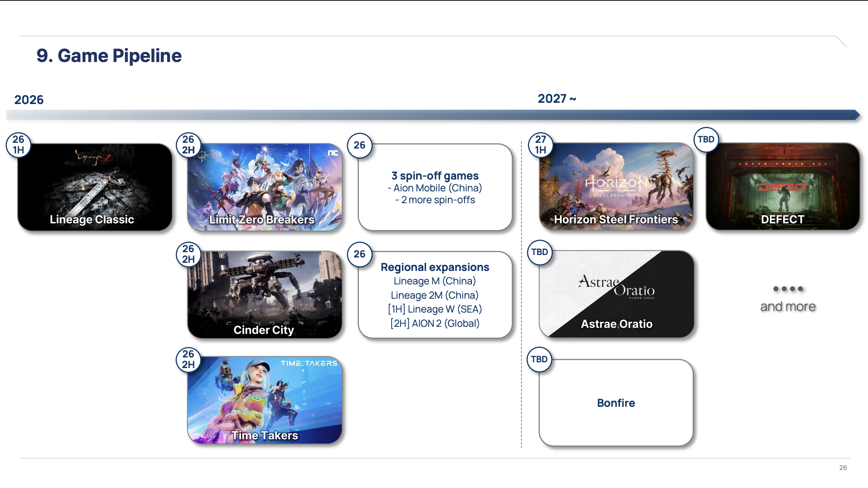Click 26 2H badge on Limit Zero Breakers

point(188,145)
